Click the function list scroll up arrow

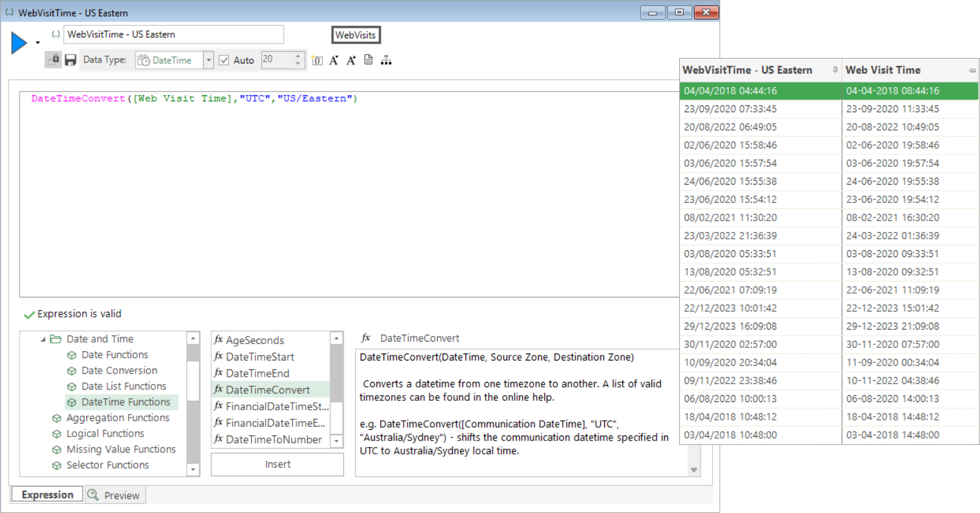(x=337, y=338)
